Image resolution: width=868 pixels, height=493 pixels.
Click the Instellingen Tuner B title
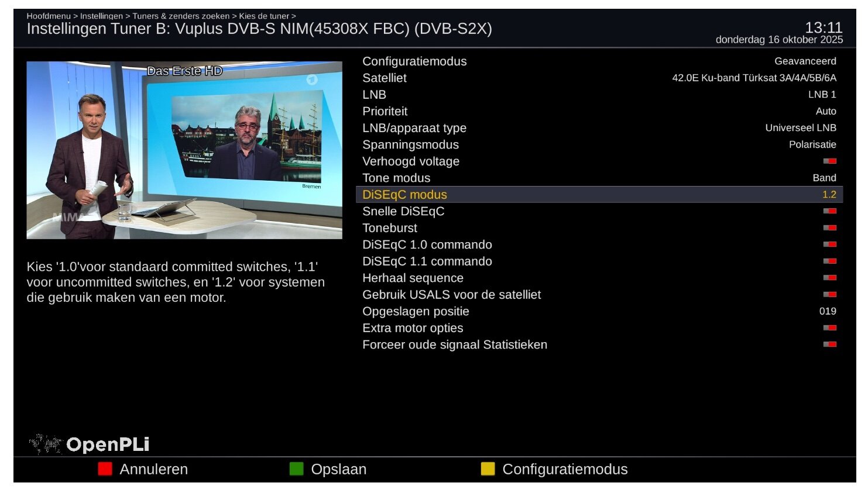coord(259,29)
